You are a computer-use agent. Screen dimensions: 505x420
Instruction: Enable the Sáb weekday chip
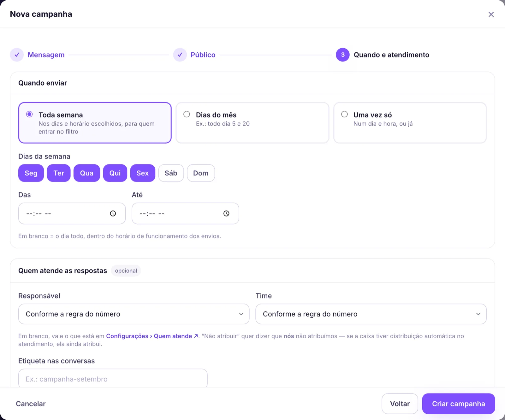pos(171,173)
